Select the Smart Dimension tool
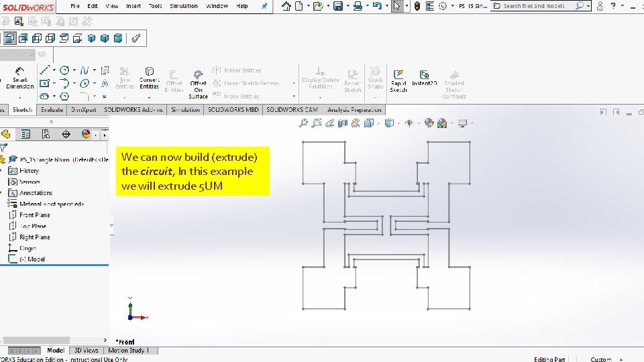 tap(19, 78)
